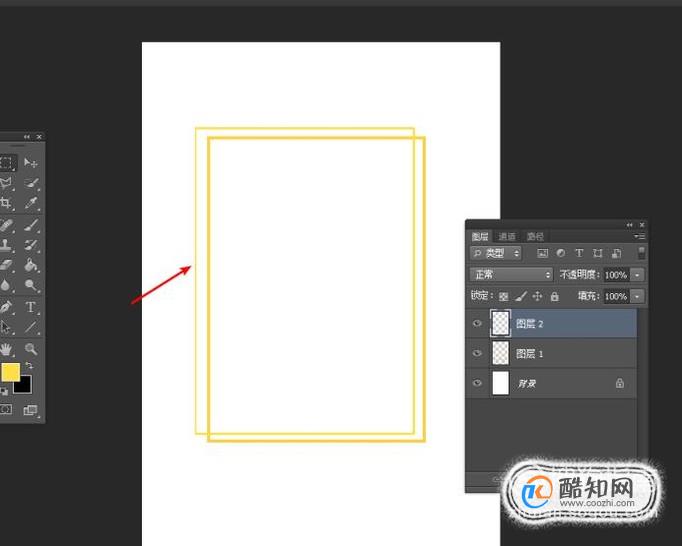Image resolution: width=682 pixels, height=546 pixels.
Task: Select the Line tool
Action: [x=31, y=327]
